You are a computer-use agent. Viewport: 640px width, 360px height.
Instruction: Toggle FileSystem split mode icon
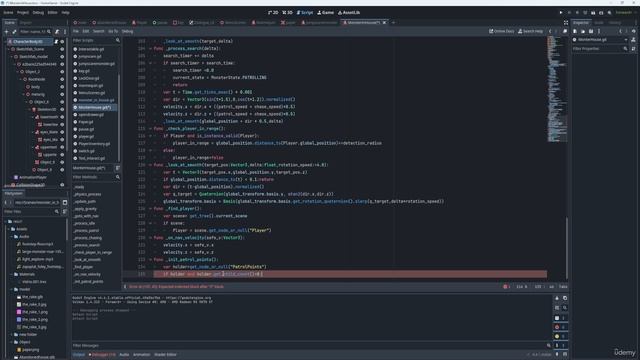(x=65, y=202)
